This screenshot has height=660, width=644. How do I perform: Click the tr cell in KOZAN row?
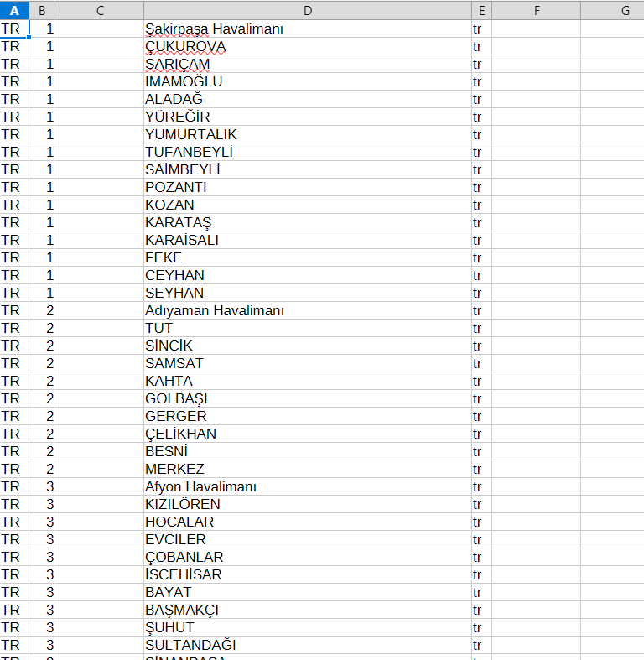(x=482, y=205)
